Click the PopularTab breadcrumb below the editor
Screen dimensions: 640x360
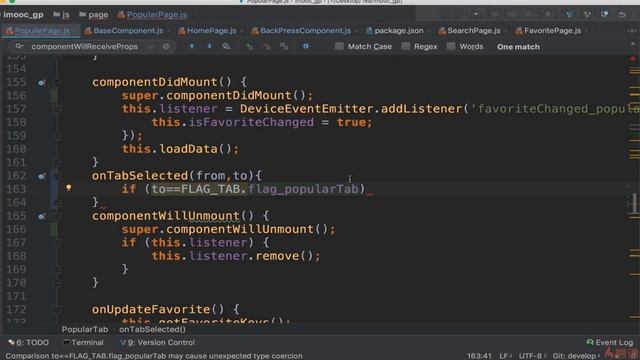[85, 329]
